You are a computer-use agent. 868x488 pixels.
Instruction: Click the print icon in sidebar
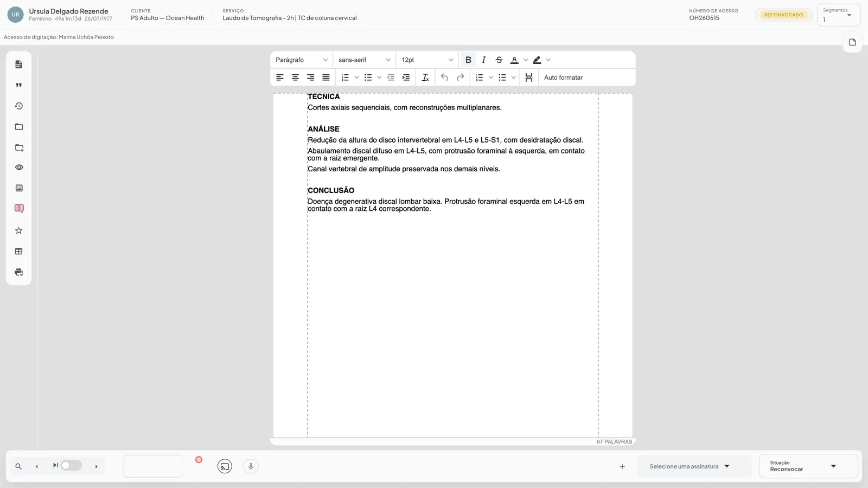[18, 272]
